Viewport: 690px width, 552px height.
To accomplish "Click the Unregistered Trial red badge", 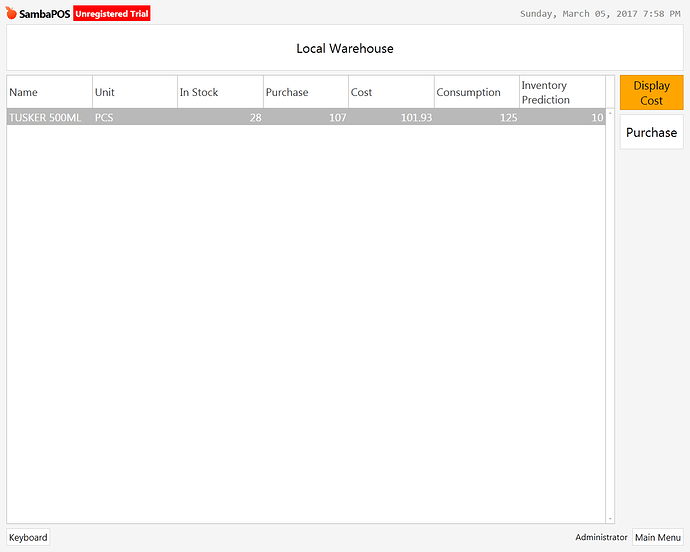I will 111,14.
